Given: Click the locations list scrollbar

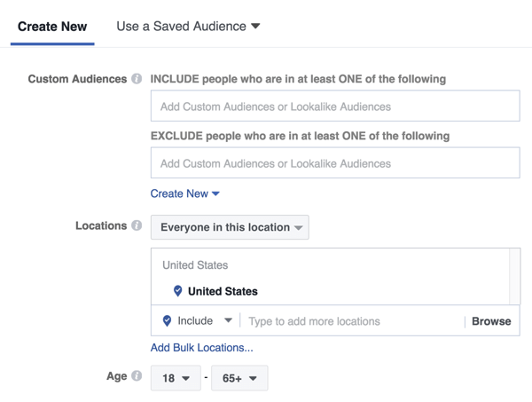Looking at the screenshot, I should [x=514, y=276].
